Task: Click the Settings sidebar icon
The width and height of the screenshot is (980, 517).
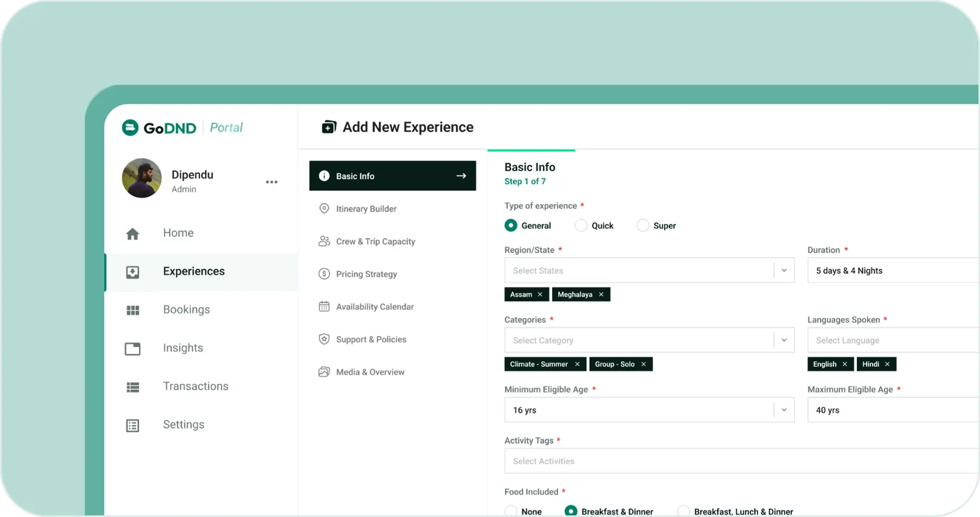Action: coord(132,426)
